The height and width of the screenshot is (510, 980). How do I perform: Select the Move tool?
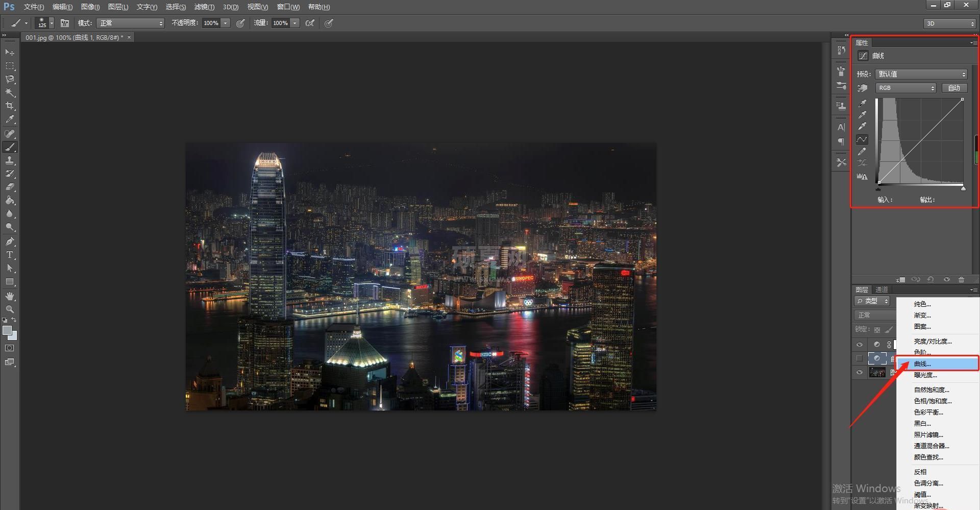coord(10,52)
